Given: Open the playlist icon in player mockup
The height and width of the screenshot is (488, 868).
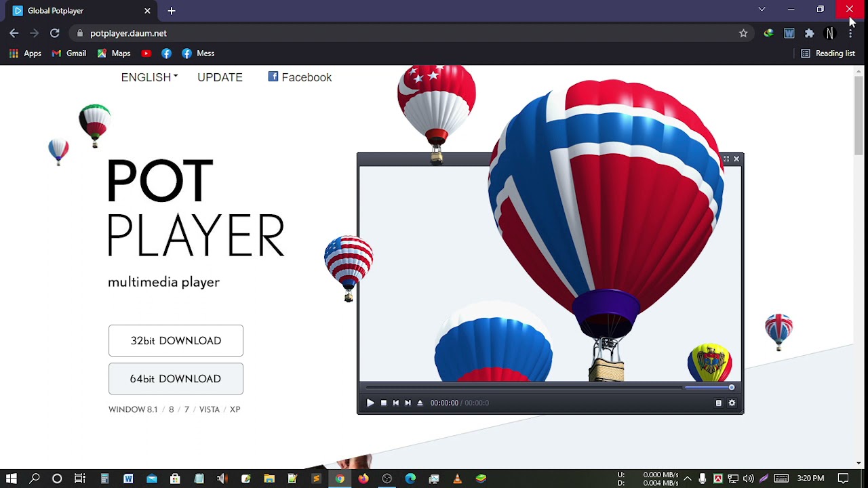Looking at the screenshot, I should click(x=719, y=403).
